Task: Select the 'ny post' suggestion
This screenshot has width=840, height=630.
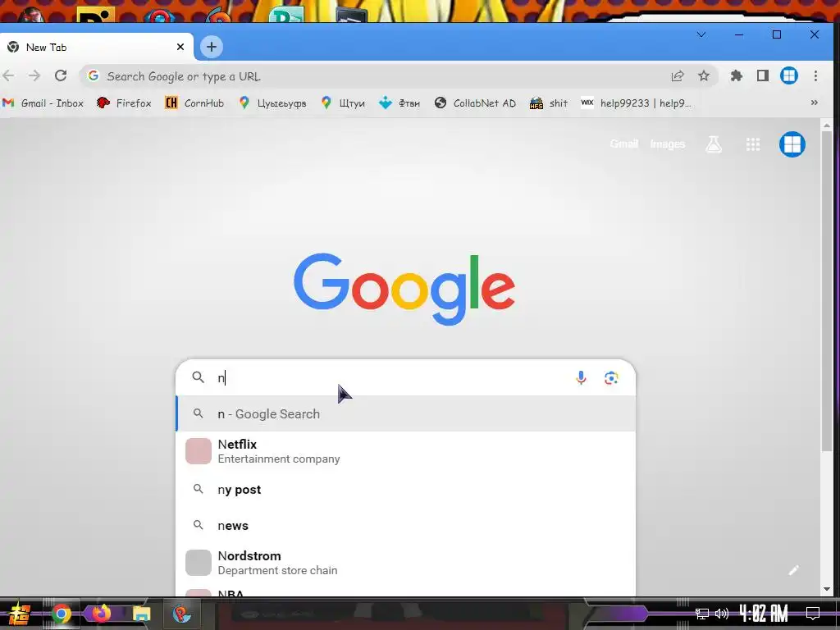Action: 405,490
